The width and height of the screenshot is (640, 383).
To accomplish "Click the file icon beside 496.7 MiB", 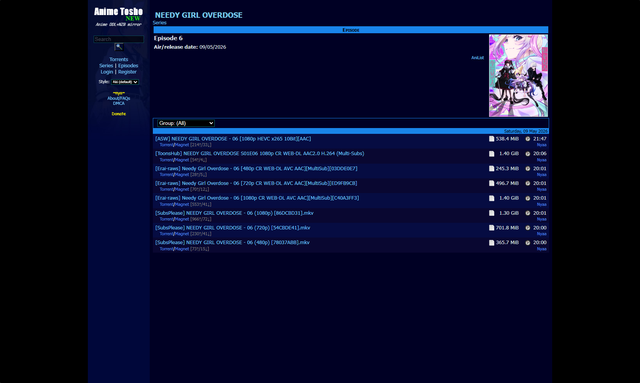I will tap(491, 183).
